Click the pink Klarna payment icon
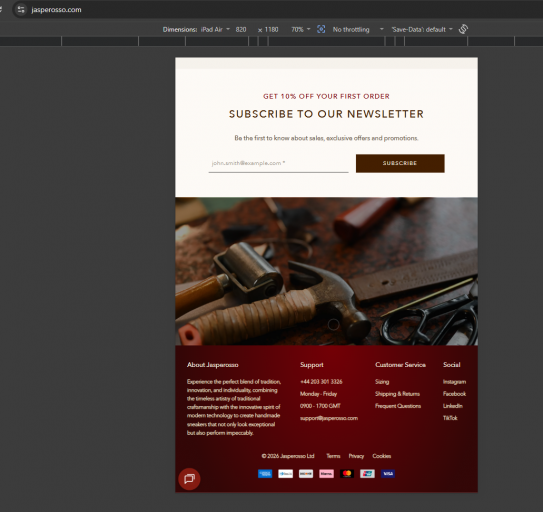 pos(327,474)
